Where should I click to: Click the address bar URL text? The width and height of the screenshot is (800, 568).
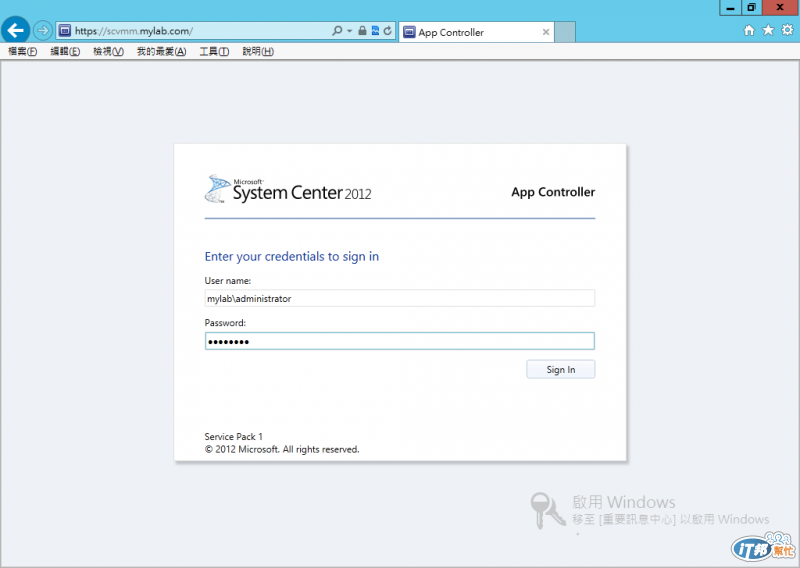coord(134,31)
